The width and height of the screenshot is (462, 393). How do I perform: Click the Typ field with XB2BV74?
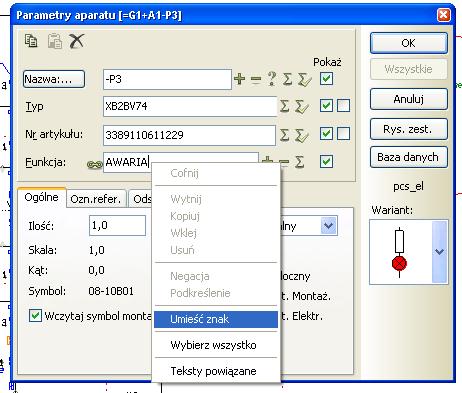(190, 106)
